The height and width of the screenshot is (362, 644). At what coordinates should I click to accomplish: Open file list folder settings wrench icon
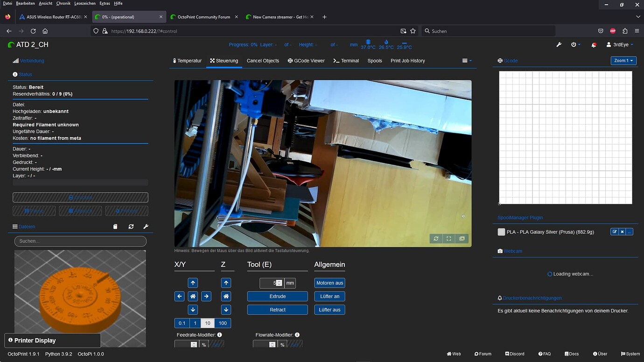(146, 226)
